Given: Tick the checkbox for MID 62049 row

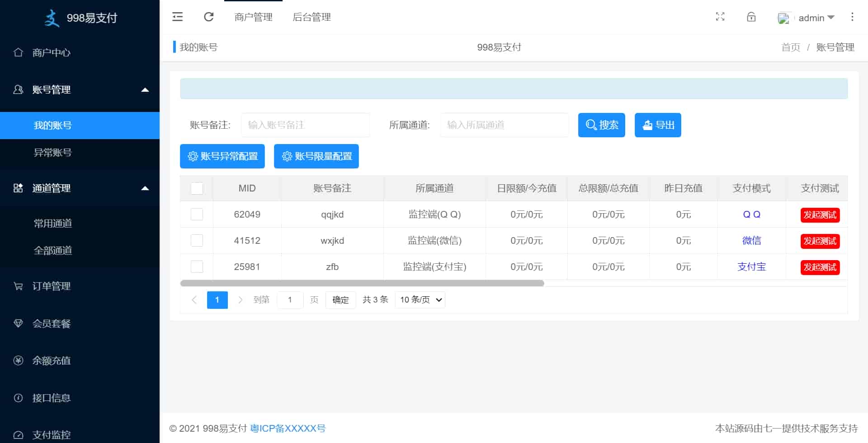Looking at the screenshot, I should (x=197, y=215).
